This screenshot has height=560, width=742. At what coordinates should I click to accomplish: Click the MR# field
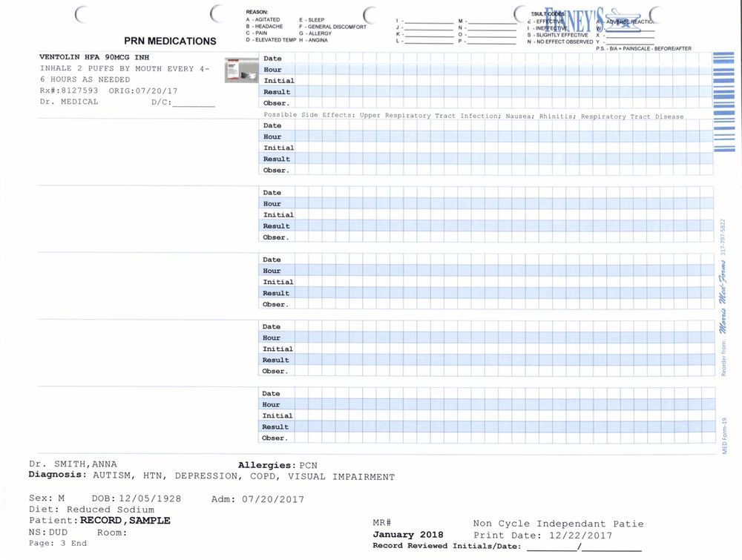(382, 523)
